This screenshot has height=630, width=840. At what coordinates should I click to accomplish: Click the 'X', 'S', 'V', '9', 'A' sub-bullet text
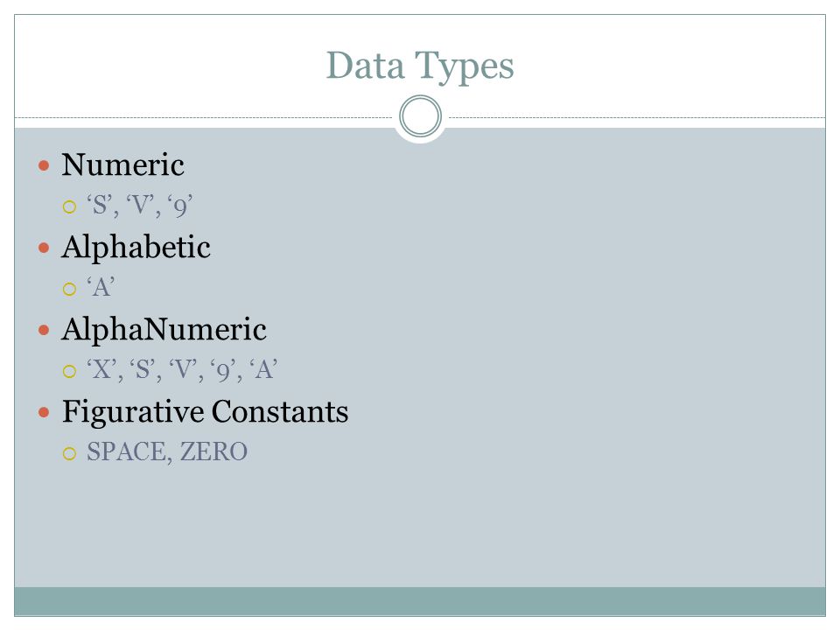pyautogui.click(x=182, y=369)
